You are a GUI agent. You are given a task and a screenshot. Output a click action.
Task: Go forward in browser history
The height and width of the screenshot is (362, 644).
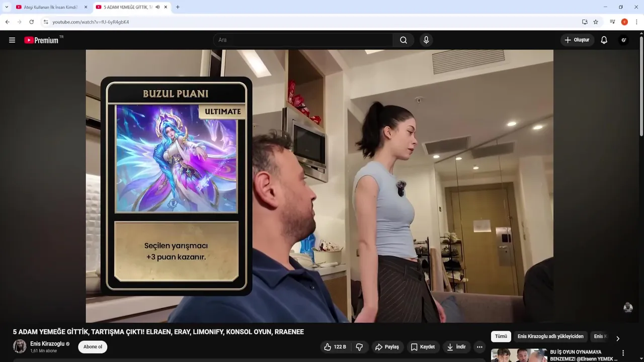(x=20, y=22)
